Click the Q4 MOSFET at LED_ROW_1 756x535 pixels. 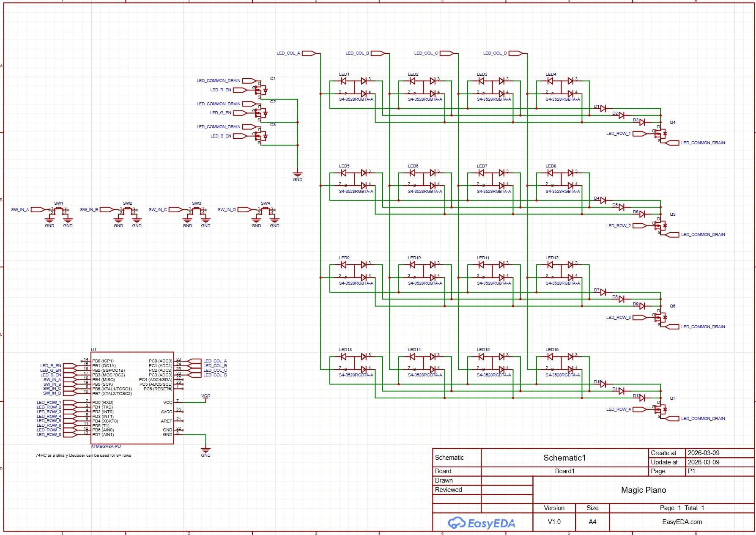click(x=660, y=134)
